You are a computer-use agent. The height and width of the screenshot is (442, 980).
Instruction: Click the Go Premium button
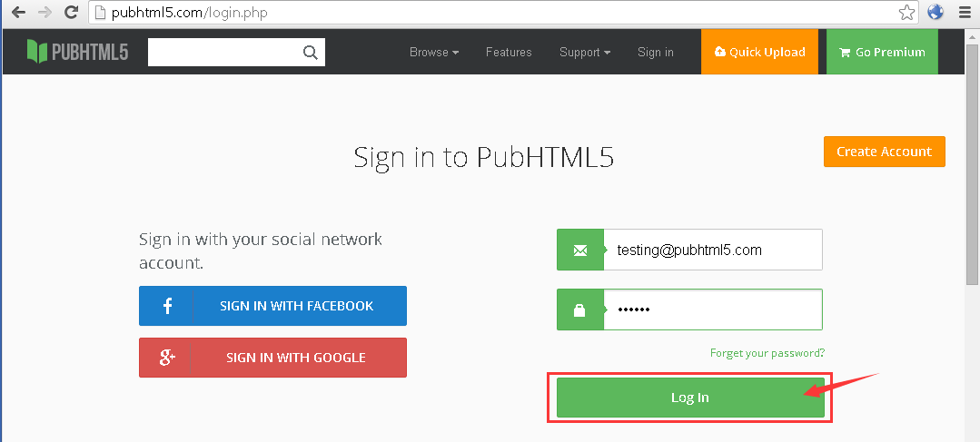click(x=881, y=53)
